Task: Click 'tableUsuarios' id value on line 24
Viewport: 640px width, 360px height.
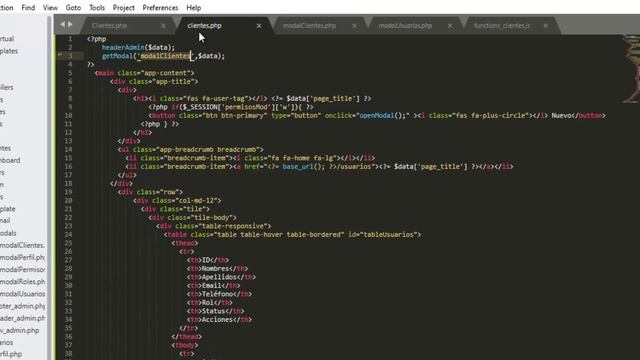Action: (x=389, y=234)
